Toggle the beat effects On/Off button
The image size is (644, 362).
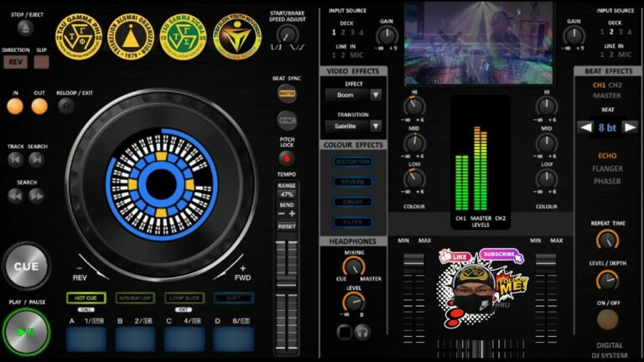pyautogui.click(x=607, y=319)
